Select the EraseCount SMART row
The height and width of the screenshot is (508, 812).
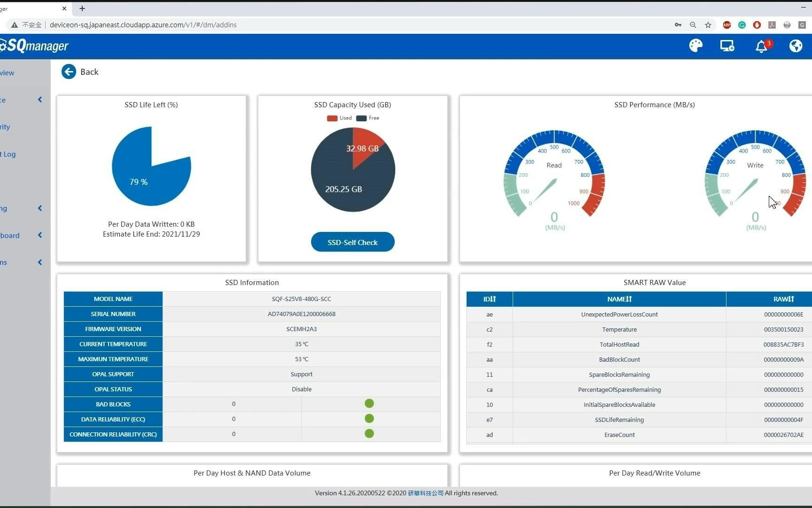[639, 435]
